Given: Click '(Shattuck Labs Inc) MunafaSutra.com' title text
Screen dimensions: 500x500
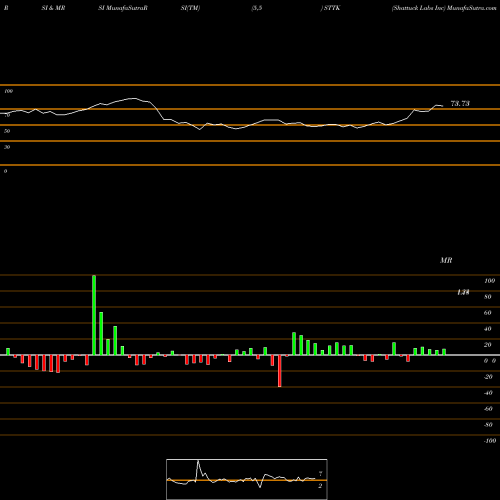Looking at the screenshot, I should (444, 8).
